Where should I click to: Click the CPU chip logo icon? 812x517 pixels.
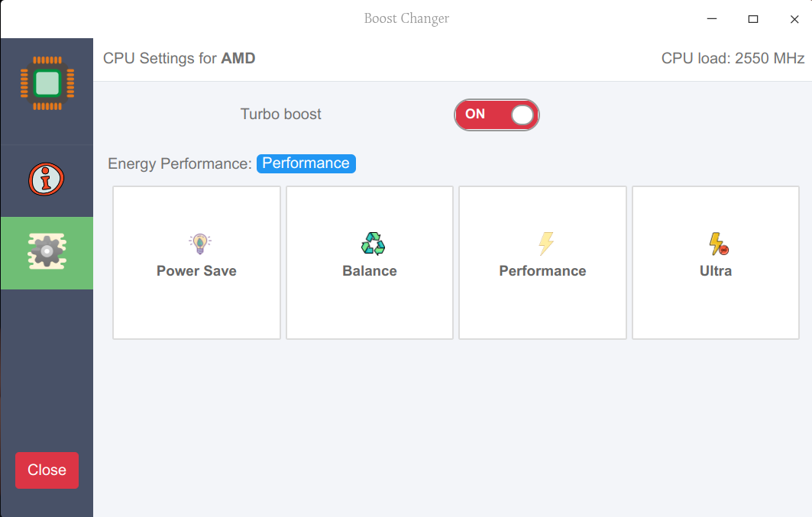47,83
